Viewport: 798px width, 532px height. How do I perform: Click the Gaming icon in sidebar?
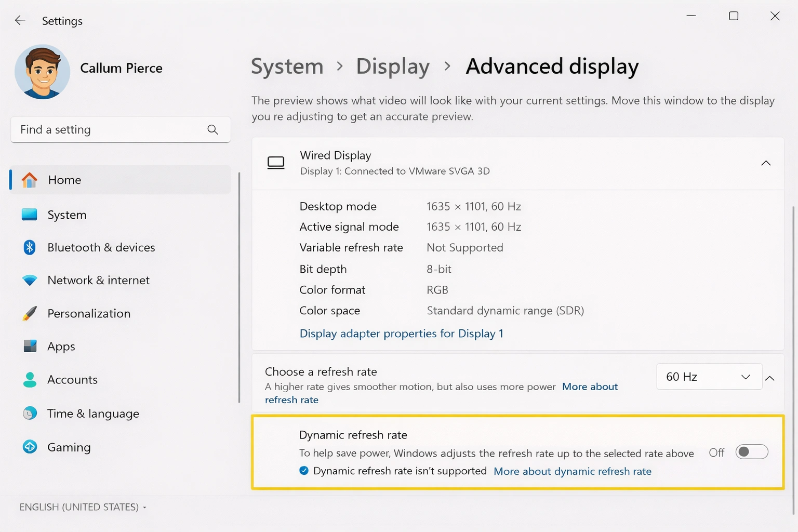30,447
